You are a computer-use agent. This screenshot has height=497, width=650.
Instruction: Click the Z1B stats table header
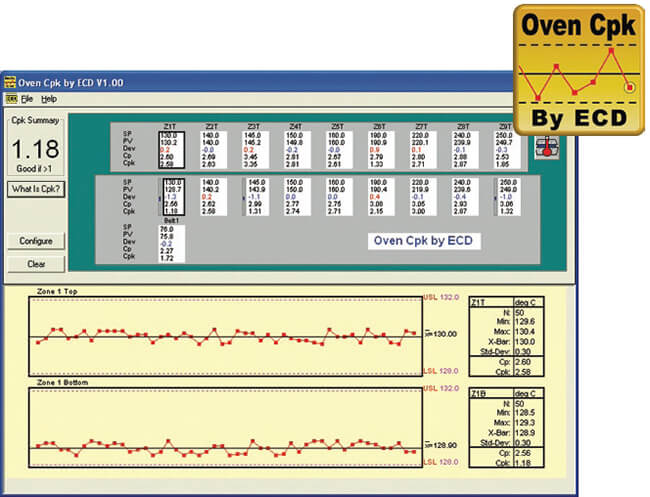tap(506, 393)
